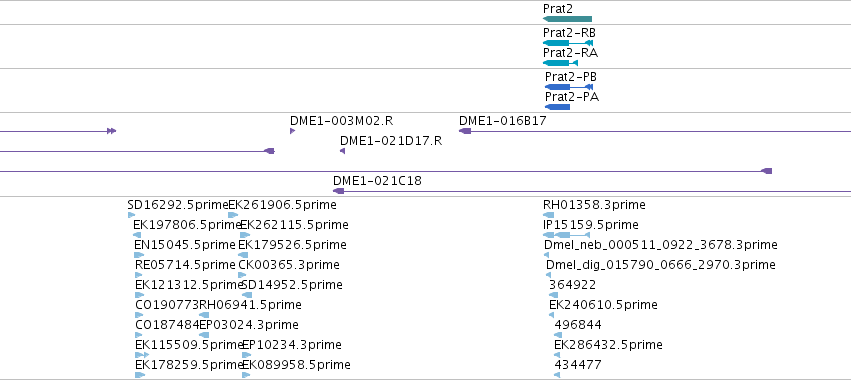The width and height of the screenshot is (851, 380).
Task: Click the EK240610.5prime label
Action: pyautogui.click(x=604, y=305)
